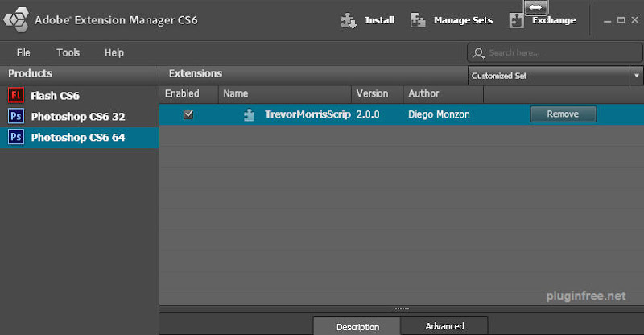Click the Flash CS6 product icon

point(15,95)
